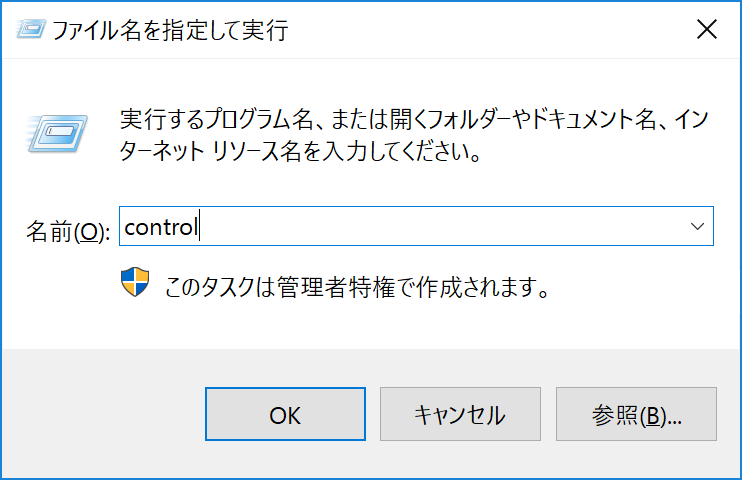Click the text cursor after "control"
This screenshot has width=742, height=480.
[x=200, y=226]
